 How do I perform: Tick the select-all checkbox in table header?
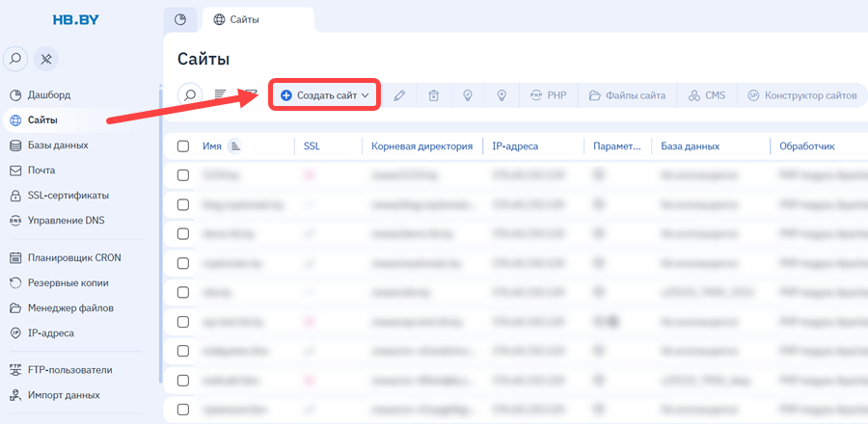click(x=182, y=146)
